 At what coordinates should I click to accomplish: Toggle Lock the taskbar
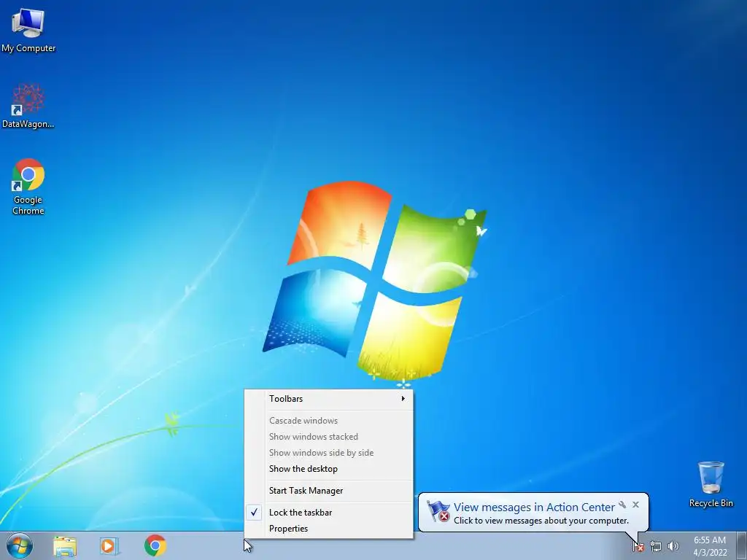(x=329, y=513)
